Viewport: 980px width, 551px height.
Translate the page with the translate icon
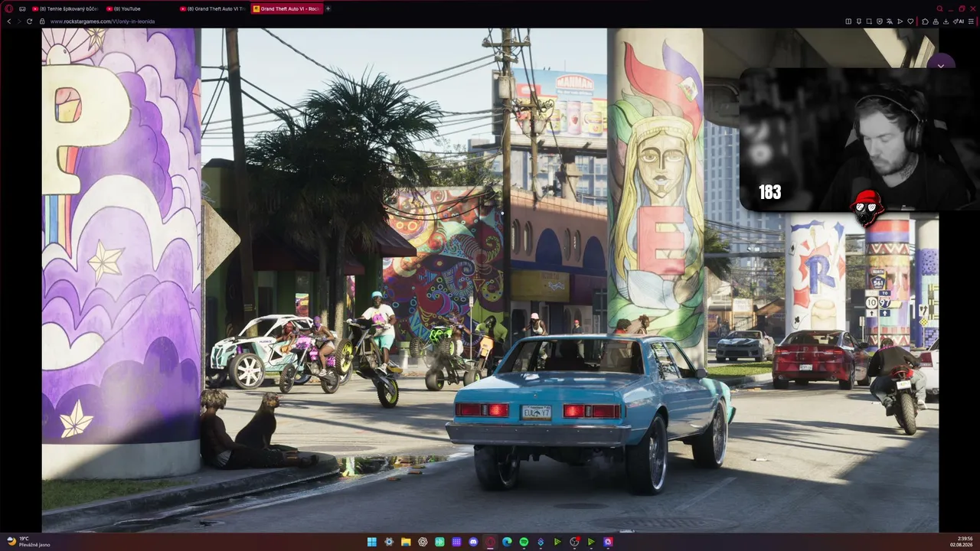890,21
